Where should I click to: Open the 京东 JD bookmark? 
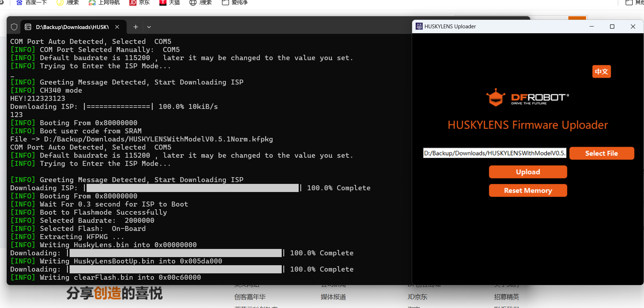point(140,2)
